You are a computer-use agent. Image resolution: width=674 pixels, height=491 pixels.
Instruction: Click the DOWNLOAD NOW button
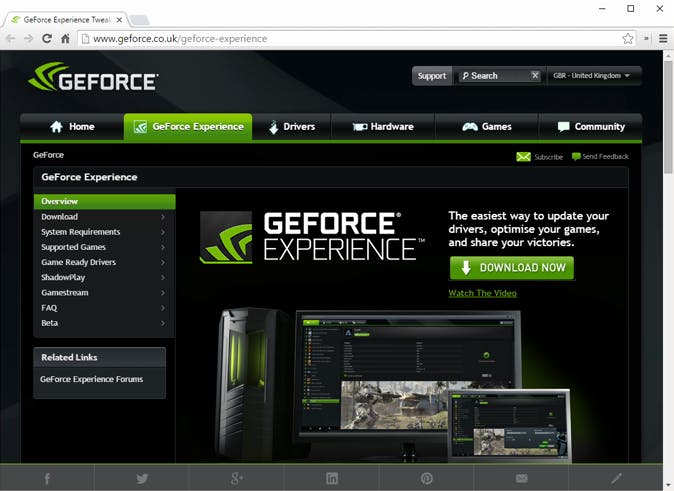pos(512,268)
